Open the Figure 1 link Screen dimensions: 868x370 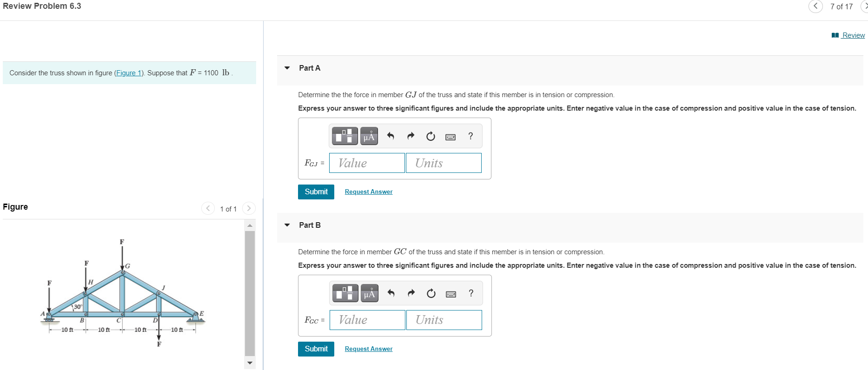click(128, 73)
